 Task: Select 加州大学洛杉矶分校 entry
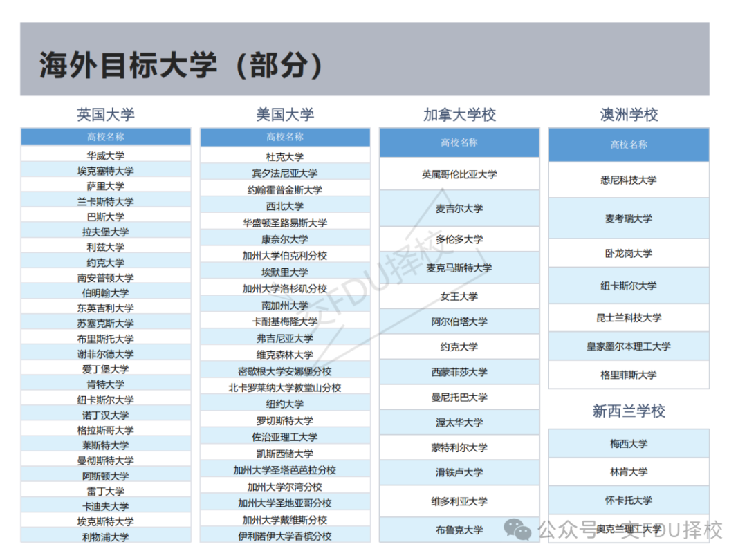point(285,288)
